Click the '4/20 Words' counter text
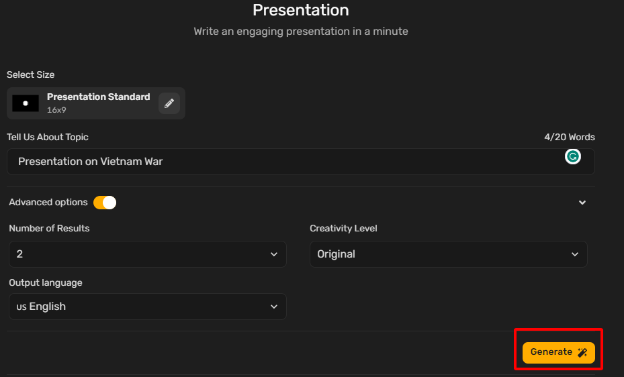This screenshot has width=624, height=377. [569, 137]
